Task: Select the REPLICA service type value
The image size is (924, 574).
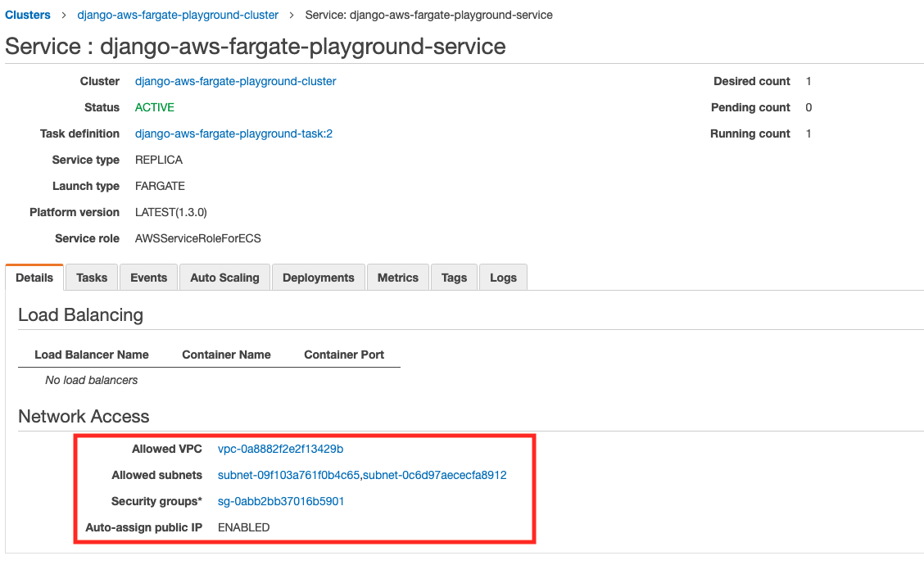Action: [159, 160]
